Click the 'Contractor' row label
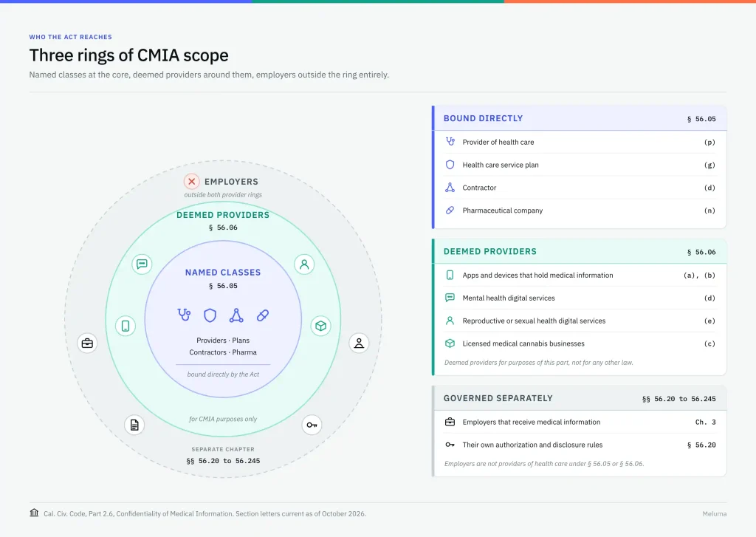 pyautogui.click(x=479, y=188)
